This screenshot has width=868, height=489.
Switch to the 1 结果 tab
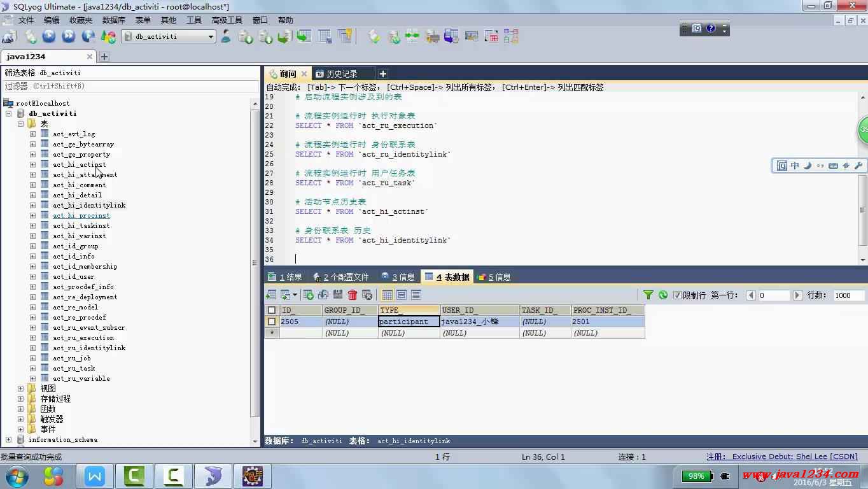[x=285, y=277]
